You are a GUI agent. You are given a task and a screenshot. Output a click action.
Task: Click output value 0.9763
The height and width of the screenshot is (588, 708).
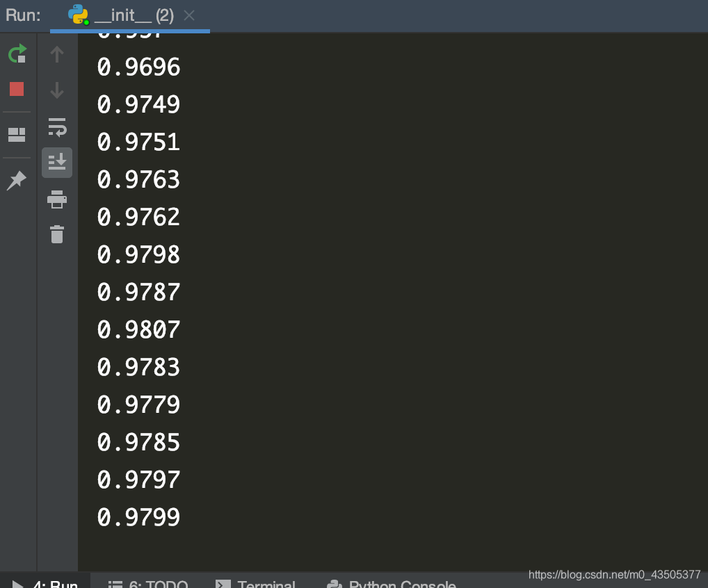click(x=138, y=179)
